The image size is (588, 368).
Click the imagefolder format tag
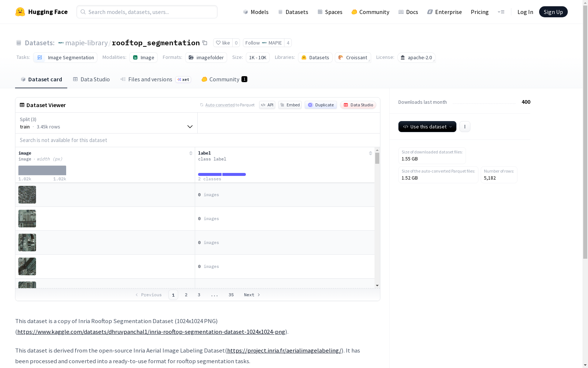coord(206,57)
